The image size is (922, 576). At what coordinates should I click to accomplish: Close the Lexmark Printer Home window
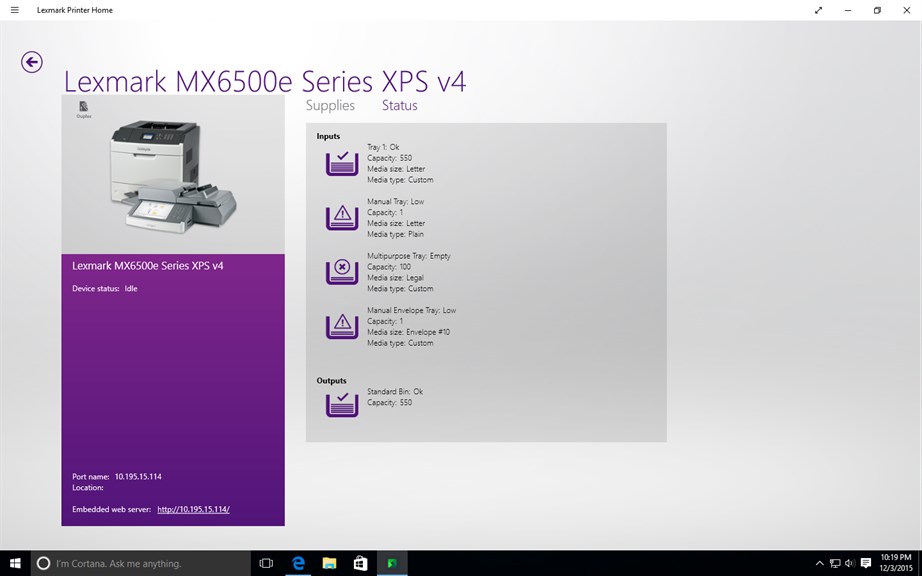pyautogui.click(x=907, y=10)
